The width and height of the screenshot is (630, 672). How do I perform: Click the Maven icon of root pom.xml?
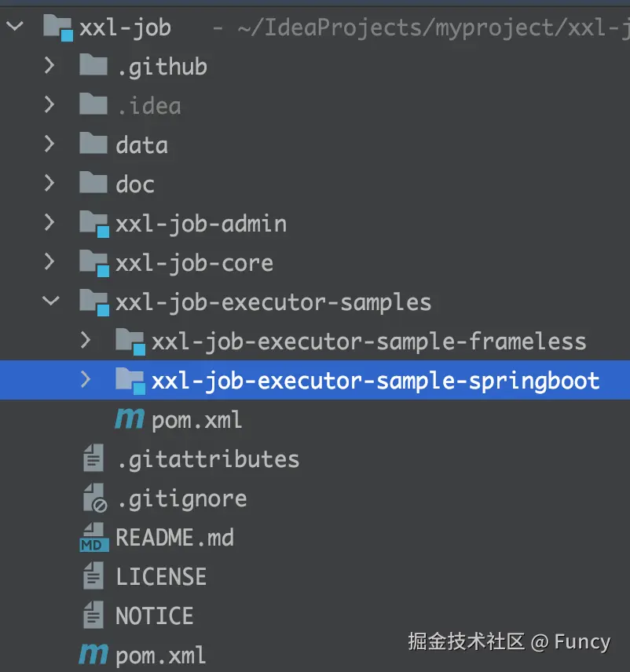[94, 655]
